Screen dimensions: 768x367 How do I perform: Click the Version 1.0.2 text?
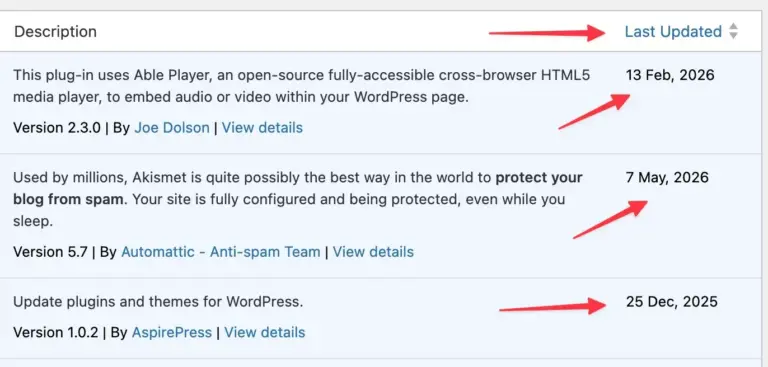(x=56, y=332)
